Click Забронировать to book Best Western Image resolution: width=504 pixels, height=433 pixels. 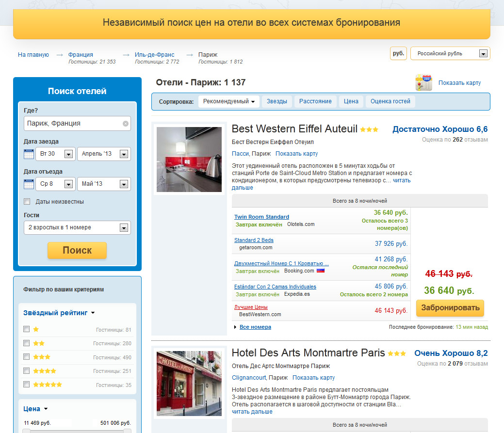point(450,308)
